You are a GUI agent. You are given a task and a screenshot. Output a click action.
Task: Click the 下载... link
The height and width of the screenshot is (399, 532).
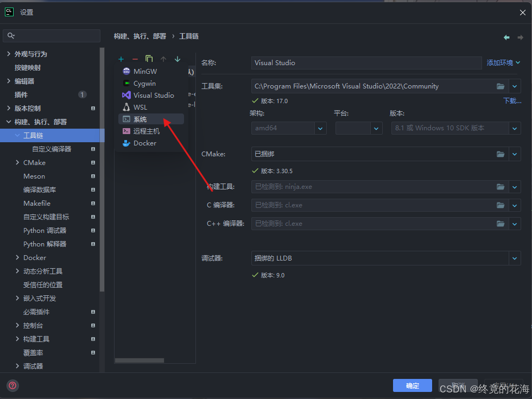512,101
